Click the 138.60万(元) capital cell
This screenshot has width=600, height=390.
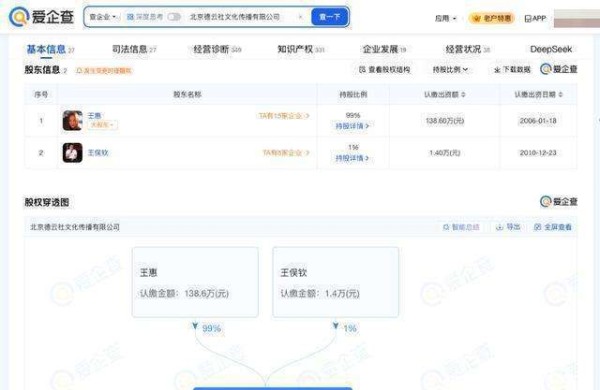(445, 121)
